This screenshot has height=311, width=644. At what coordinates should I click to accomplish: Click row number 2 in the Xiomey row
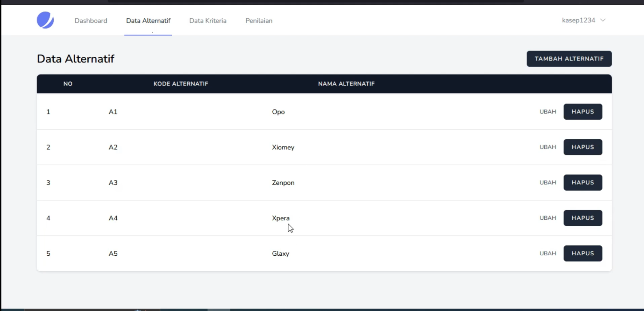48,147
